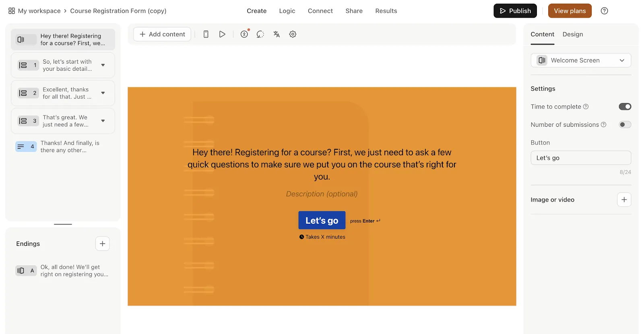Expand question group 3 arrow
The width and height of the screenshot is (644, 334).
tap(103, 121)
